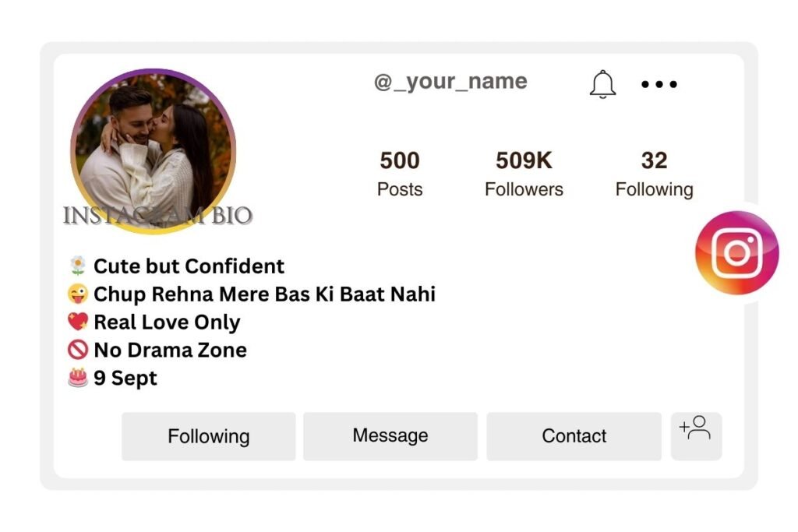The image size is (798, 532).
Task: Click the Following button
Action: pos(207,436)
